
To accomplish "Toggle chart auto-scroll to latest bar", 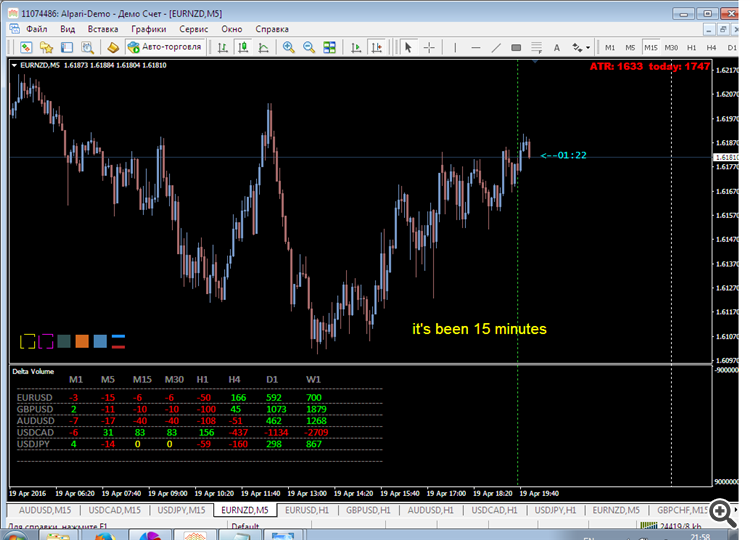I will [x=356, y=47].
